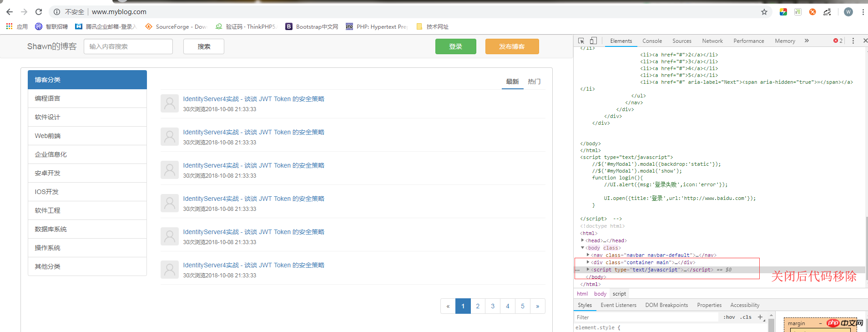The image size is (868, 332).
Task: Switch to the Sources tab
Action: pyautogui.click(x=681, y=41)
